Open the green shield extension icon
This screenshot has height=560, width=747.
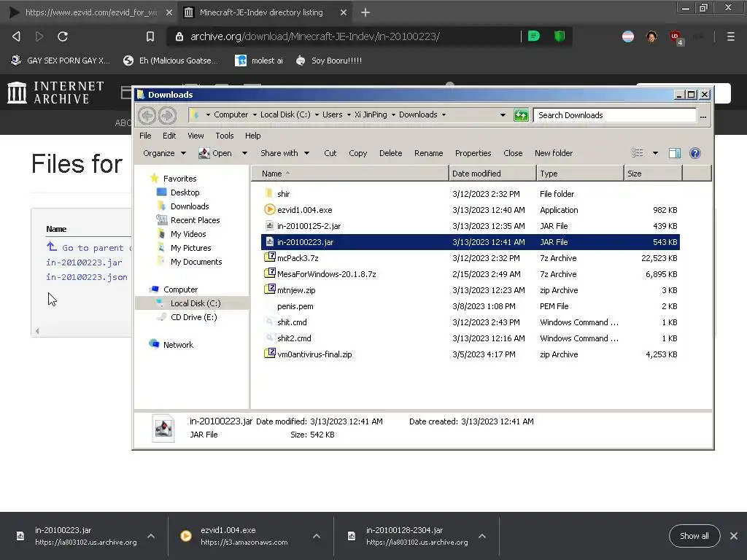[x=560, y=36]
